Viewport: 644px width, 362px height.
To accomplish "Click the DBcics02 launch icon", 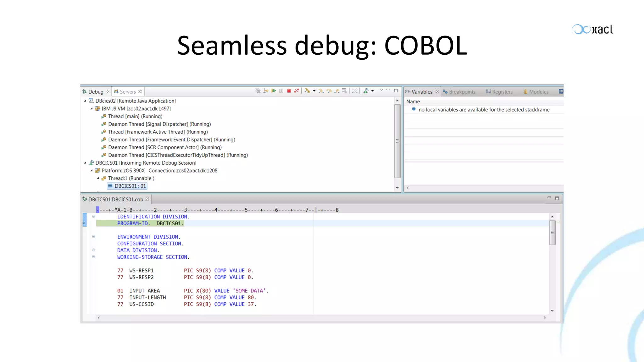I will tap(91, 101).
